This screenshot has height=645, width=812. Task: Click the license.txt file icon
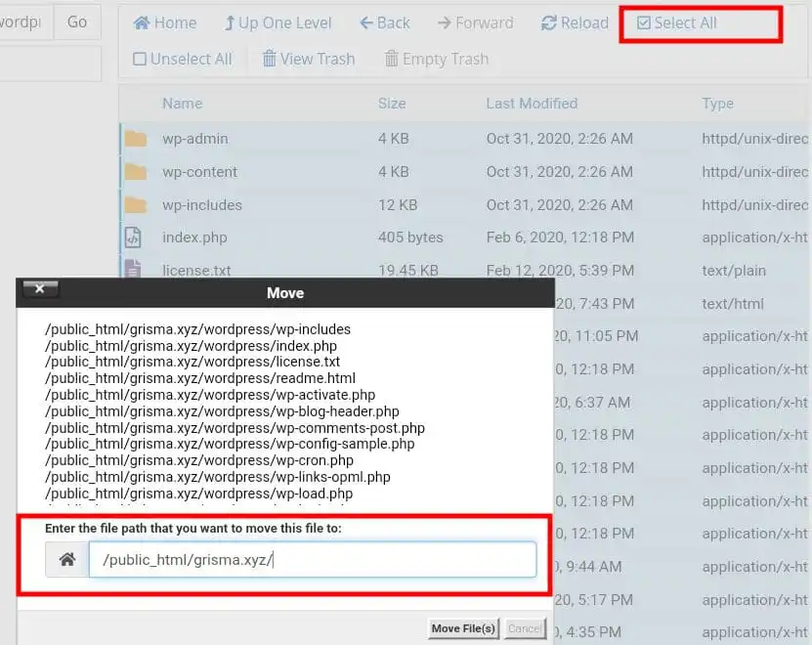133,269
